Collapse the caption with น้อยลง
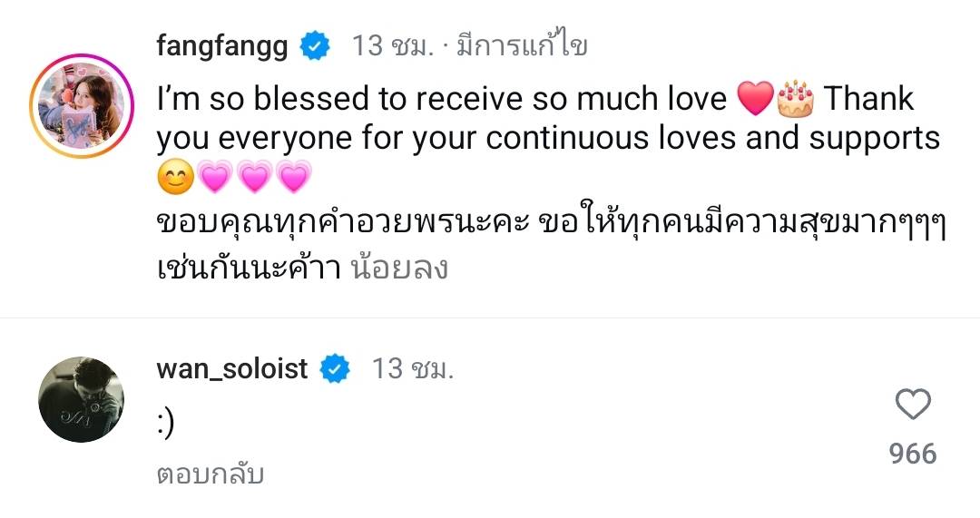This screenshot has height=518, width=980. [x=399, y=269]
